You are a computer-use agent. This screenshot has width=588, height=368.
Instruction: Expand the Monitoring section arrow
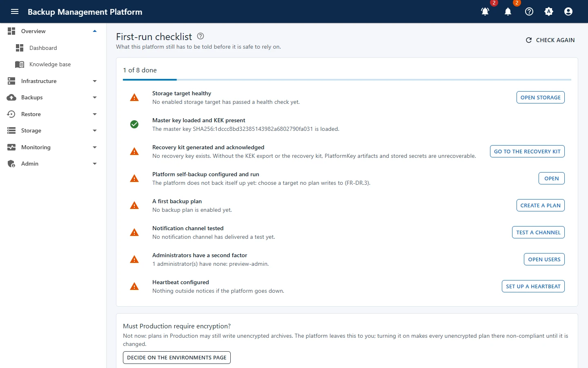[95, 147]
